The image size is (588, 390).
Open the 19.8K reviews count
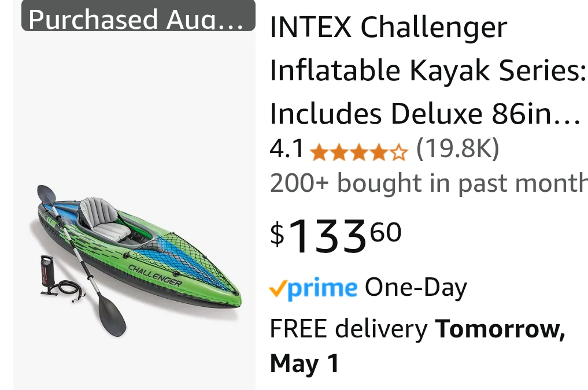tap(458, 148)
